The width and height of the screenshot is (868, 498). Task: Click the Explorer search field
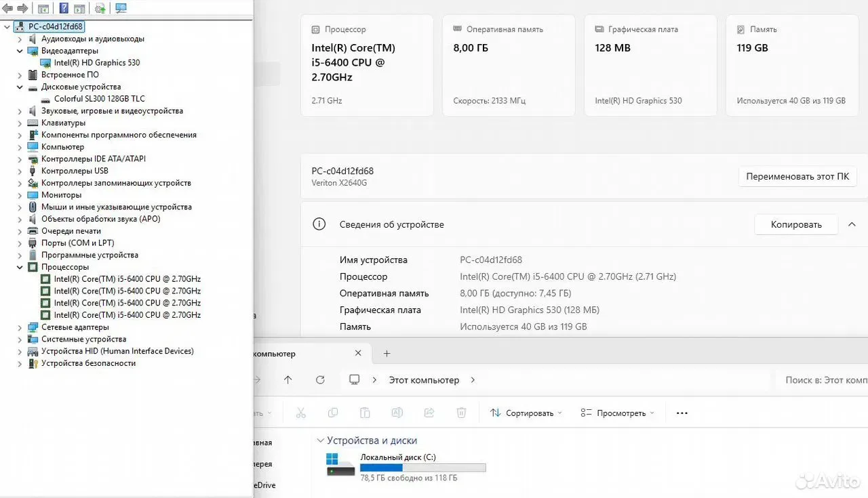[x=823, y=380]
